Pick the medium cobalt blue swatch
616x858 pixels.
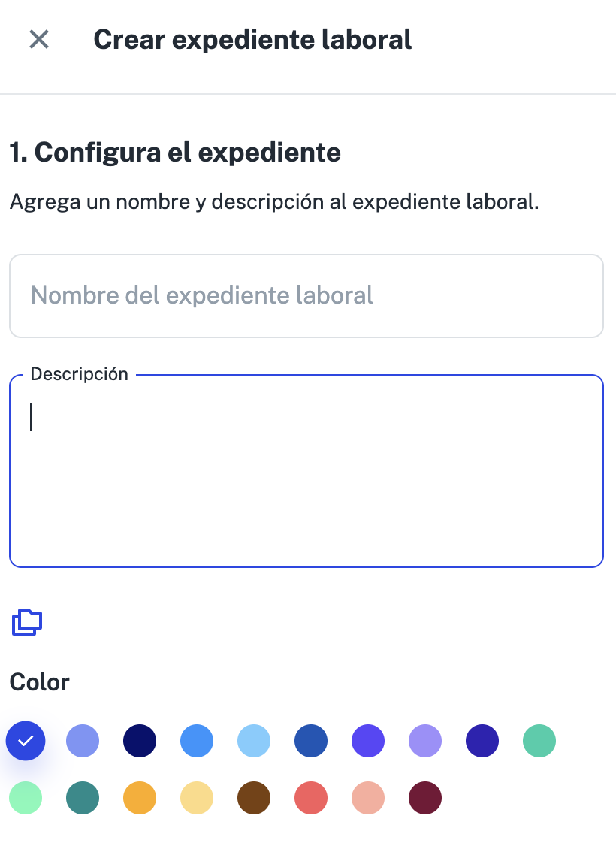[311, 740]
